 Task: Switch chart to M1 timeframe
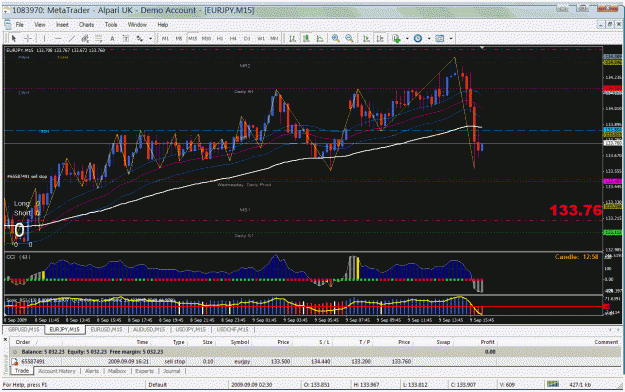pos(165,38)
